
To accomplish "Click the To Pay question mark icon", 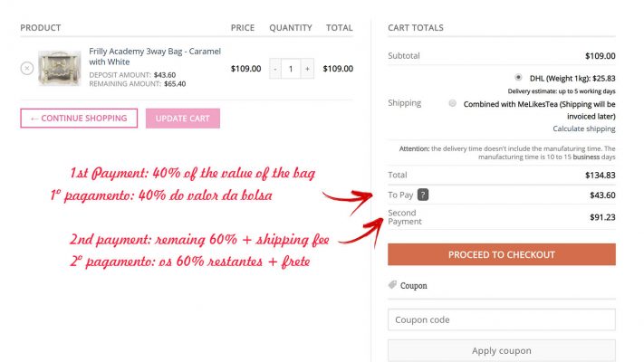I will [x=423, y=195].
